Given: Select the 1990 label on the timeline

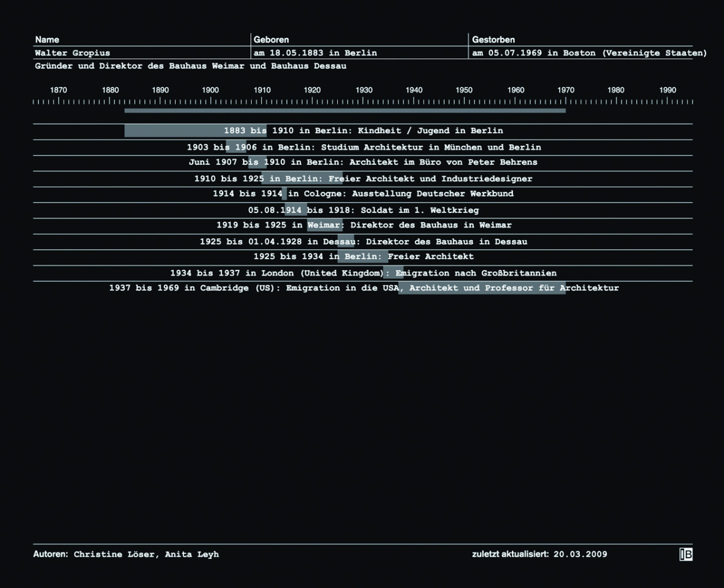Looking at the screenshot, I should click(668, 90).
